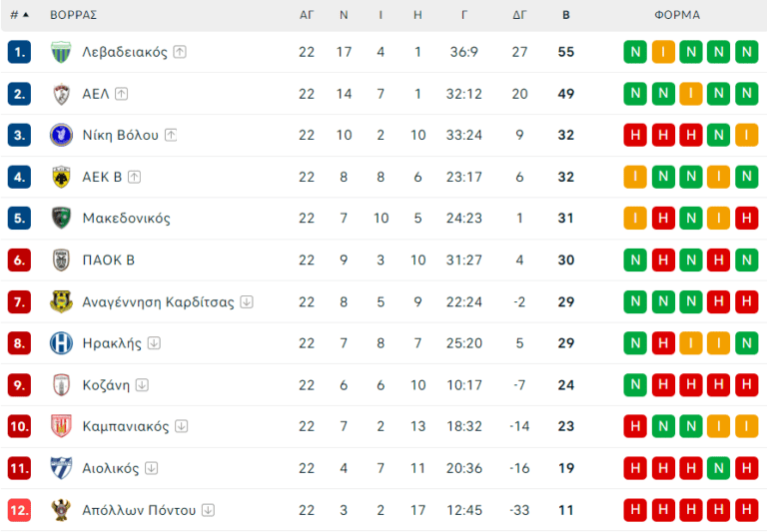Click the ΦΟΡΜΑ column header
The height and width of the screenshot is (532, 767).
click(677, 15)
